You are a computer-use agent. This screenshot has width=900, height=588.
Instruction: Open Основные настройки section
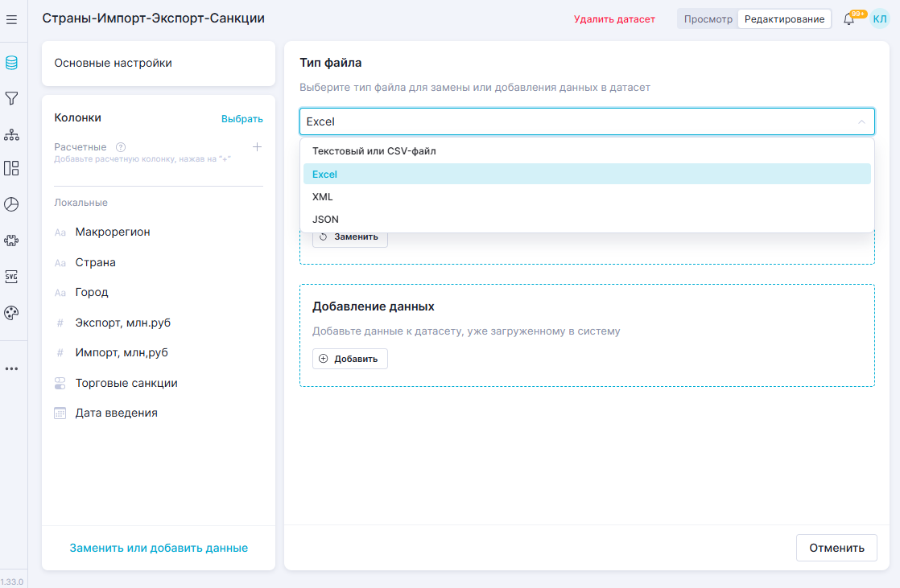[158, 63]
